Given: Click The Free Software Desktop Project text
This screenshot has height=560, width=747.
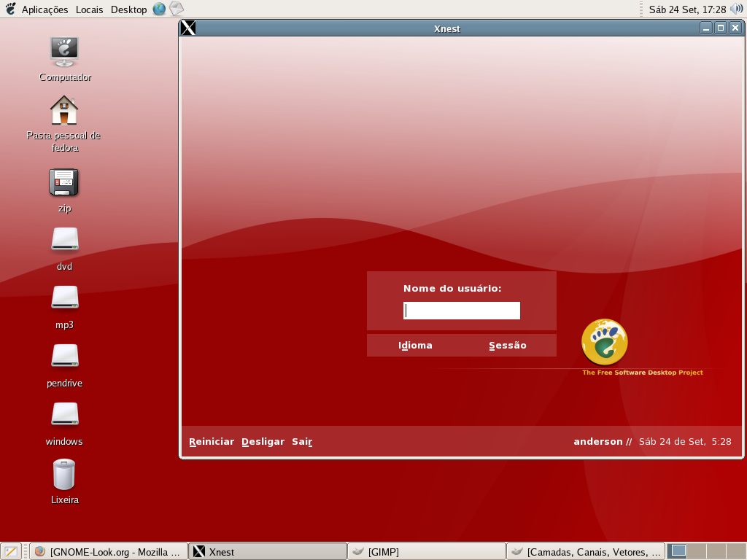Looking at the screenshot, I should tap(642, 373).
